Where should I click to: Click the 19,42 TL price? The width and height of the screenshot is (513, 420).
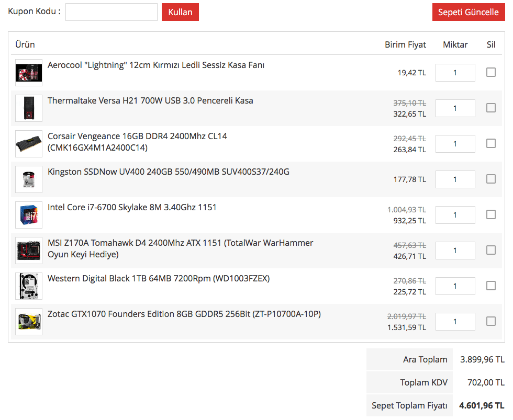point(411,73)
